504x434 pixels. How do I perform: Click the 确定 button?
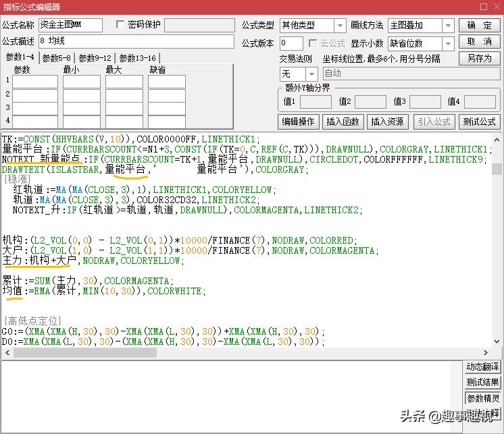click(480, 25)
